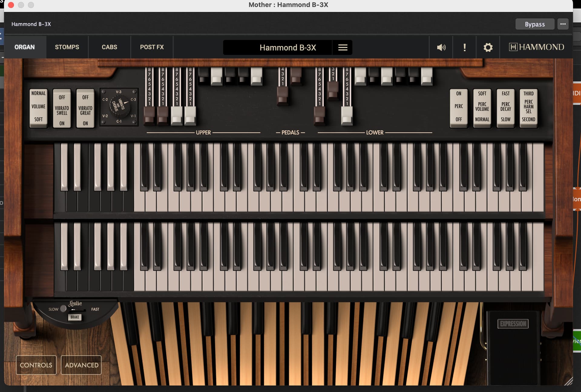Toggle the Vibrato Swell rocker switch

[x=62, y=108]
